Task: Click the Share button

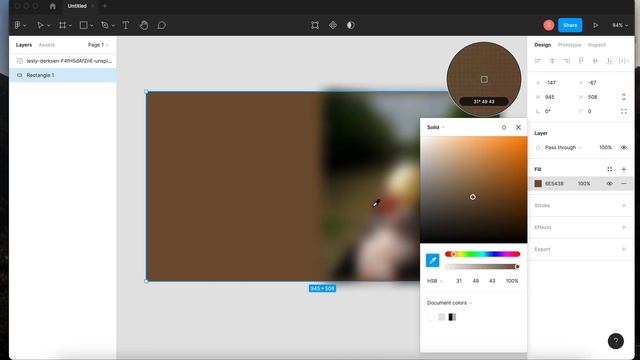Action: (x=570, y=25)
